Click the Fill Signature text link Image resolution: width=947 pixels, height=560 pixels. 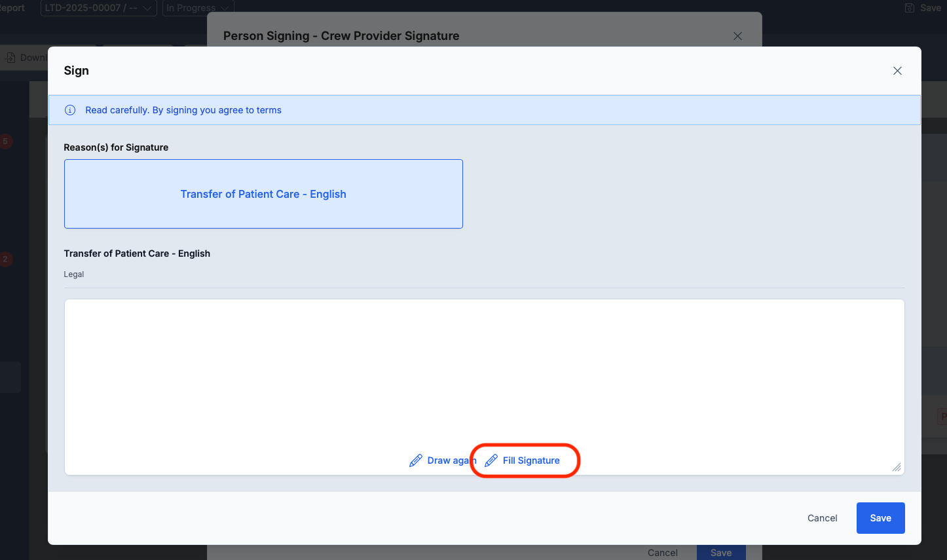(x=531, y=460)
